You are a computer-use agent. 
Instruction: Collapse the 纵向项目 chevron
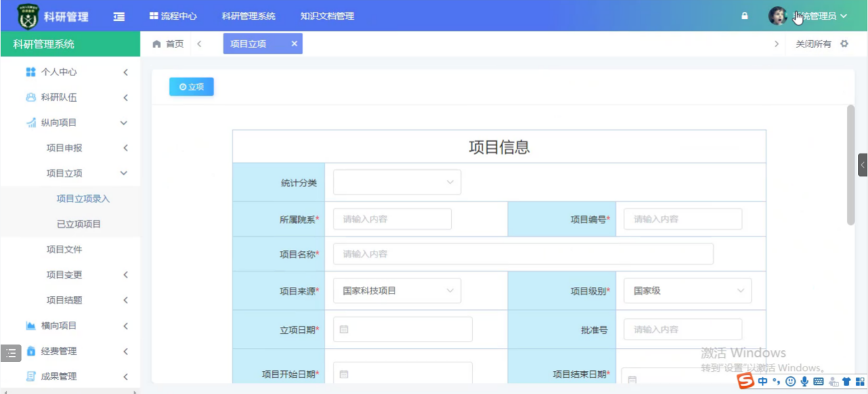(x=124, y=123)
